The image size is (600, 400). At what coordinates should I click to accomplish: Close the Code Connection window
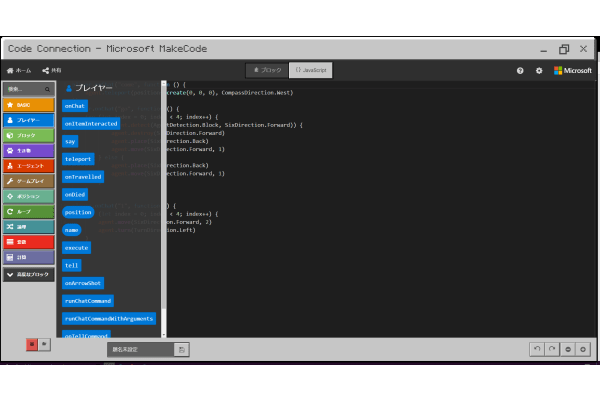click(583, 49)
